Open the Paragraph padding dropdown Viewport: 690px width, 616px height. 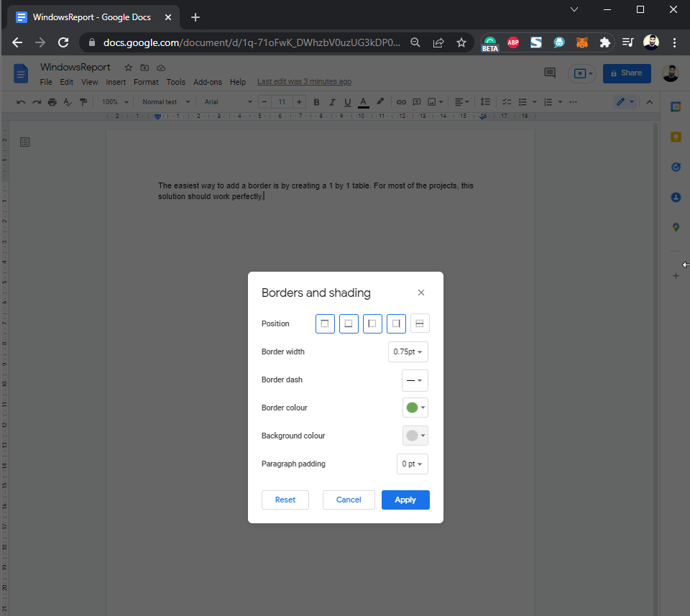413,464
